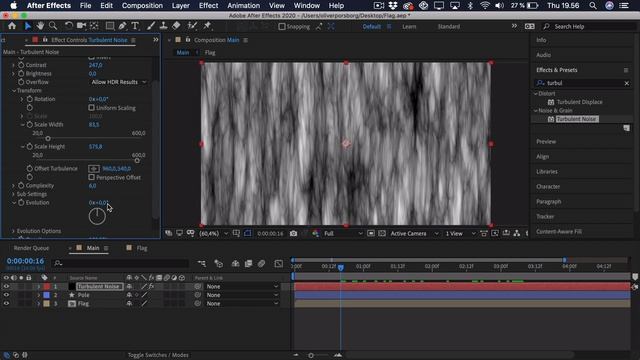Select the Puppet Pin tool

tap(207, 26)
